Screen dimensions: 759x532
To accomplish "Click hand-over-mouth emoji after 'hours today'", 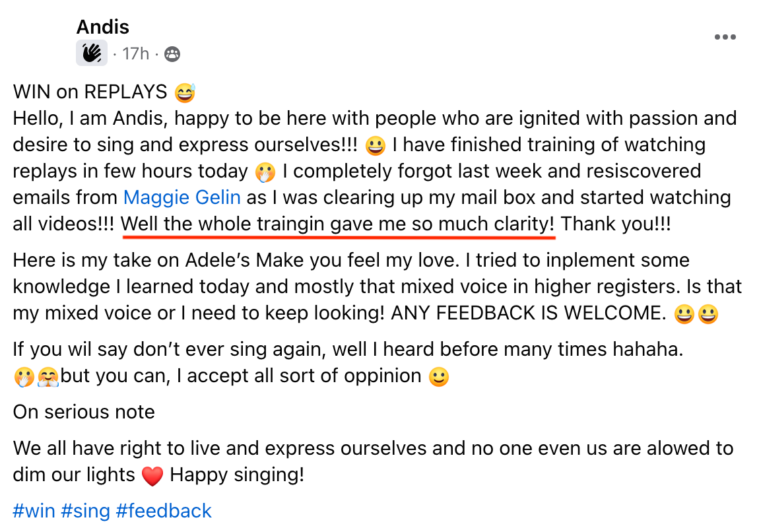I will click(264, 172).
